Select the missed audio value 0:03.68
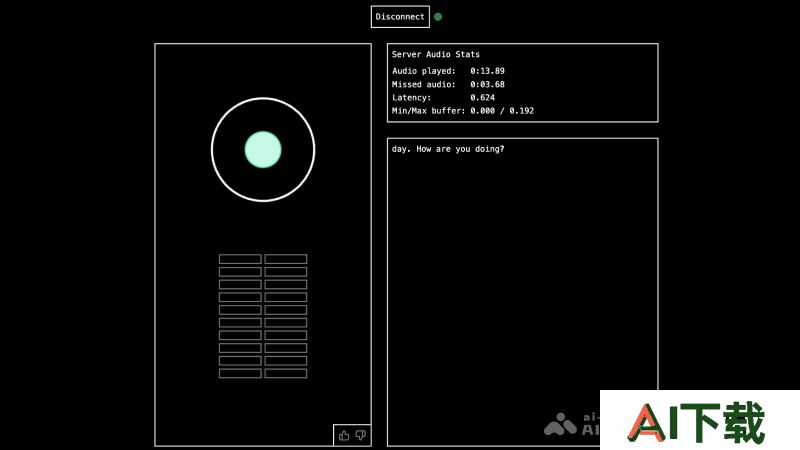 487,84
